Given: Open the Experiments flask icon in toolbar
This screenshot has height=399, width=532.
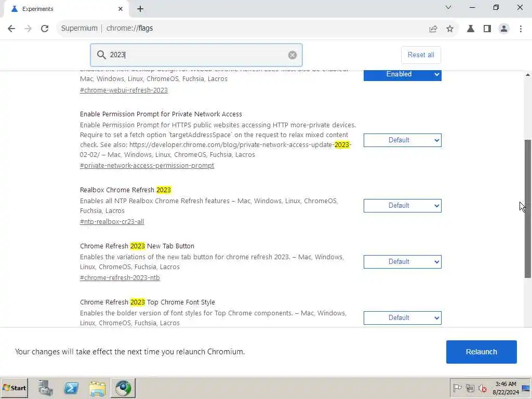Looking at the screenshot, I should [471, 29].
